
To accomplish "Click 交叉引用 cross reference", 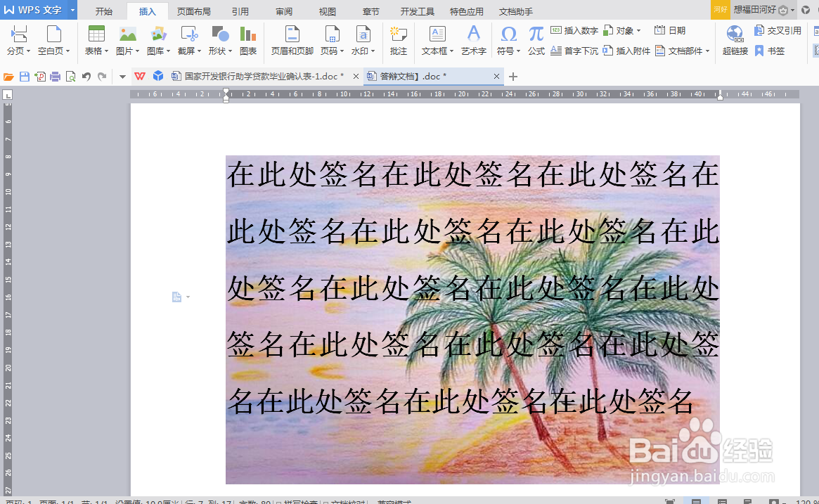I will [x=778, y=31].
